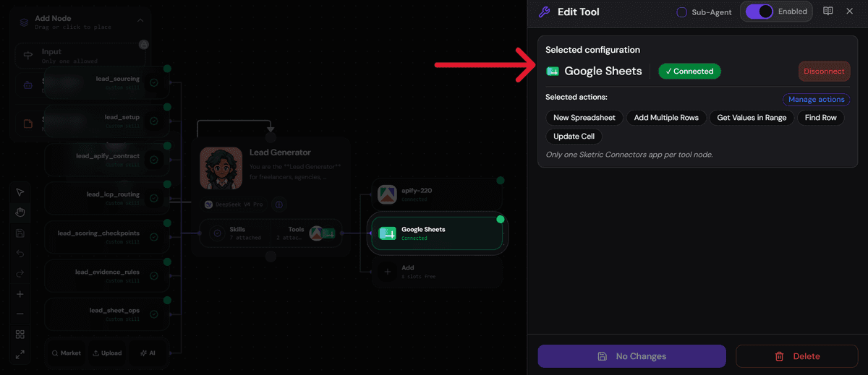Click the info icon next to DeepSeek
868x375 pixels.
(279, 204)
